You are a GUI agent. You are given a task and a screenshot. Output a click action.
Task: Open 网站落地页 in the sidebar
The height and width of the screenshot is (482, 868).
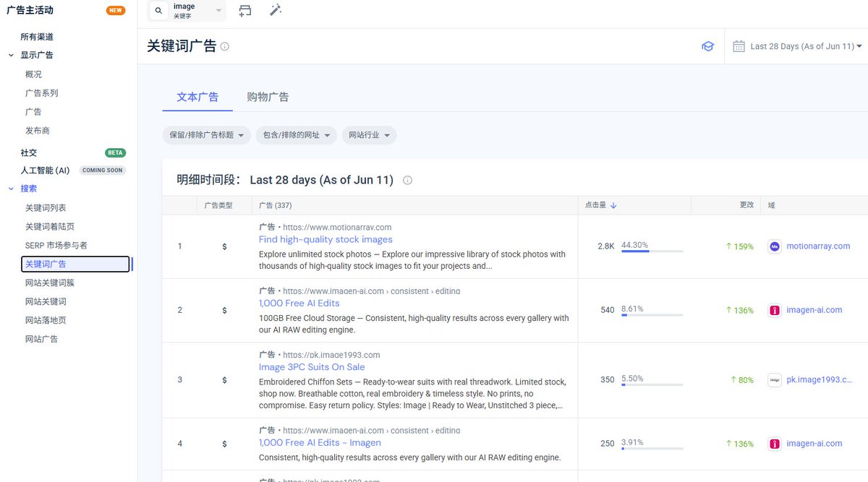pos(46,320)
